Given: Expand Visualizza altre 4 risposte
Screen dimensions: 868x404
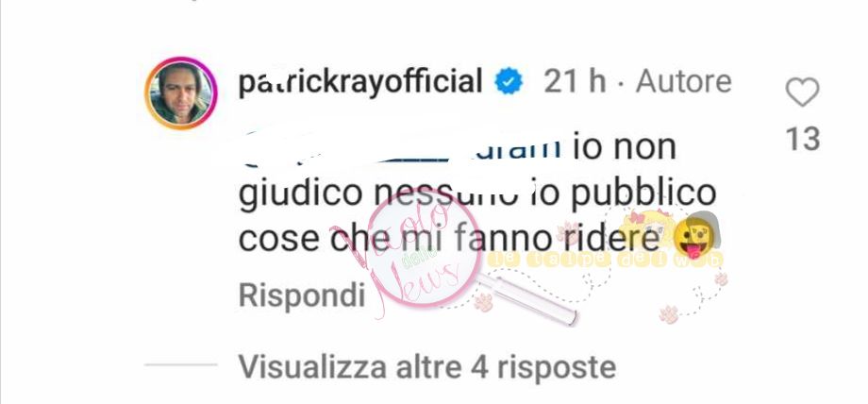Looking at the screenshot, I should [426, 367].
